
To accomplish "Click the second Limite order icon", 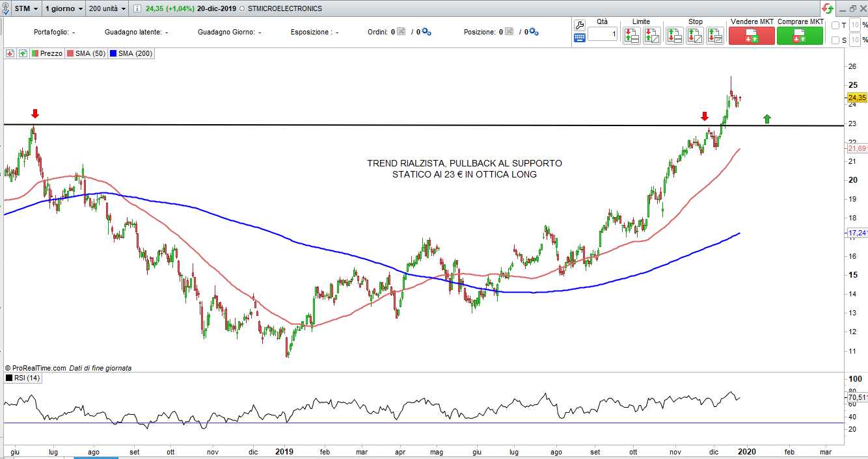I will click(651, 36).
